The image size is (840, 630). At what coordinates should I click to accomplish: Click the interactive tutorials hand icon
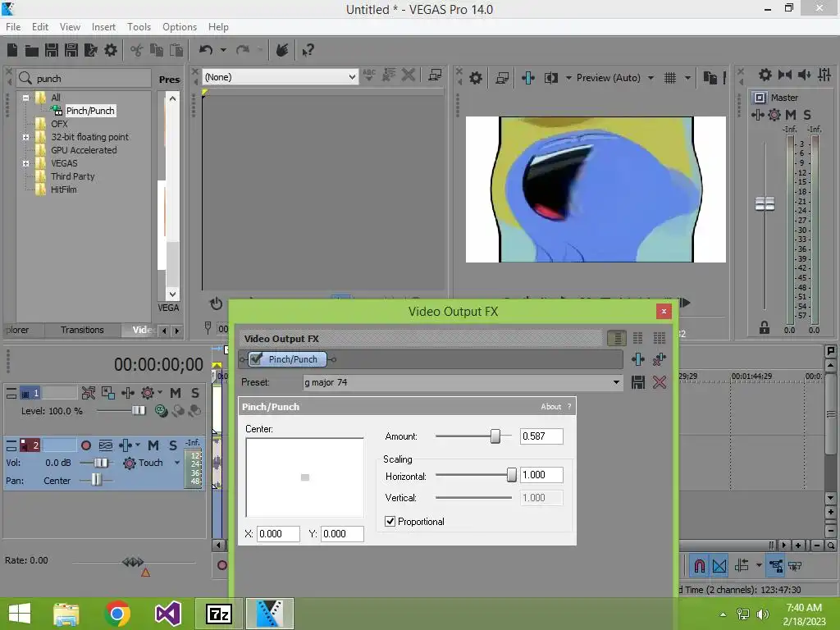pos(282,50)
